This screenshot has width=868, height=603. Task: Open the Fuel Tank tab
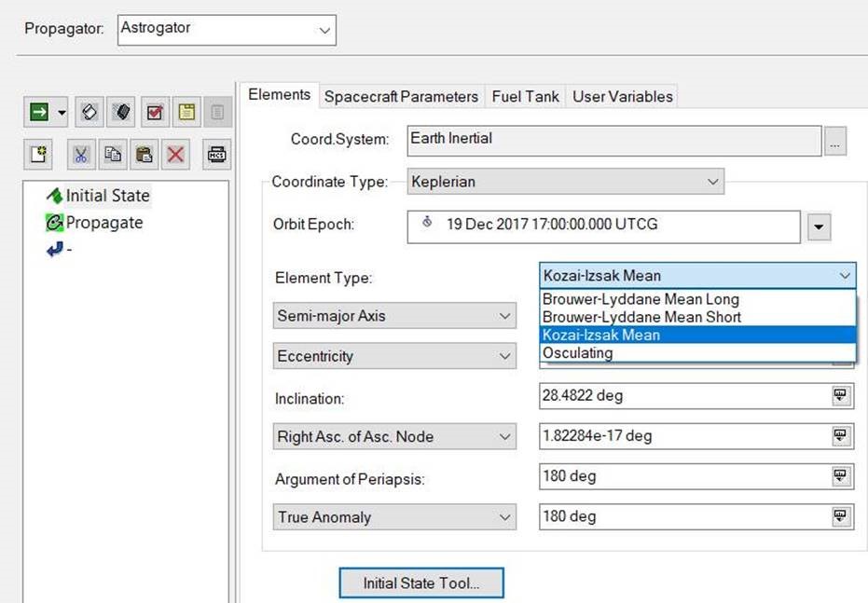(x=526, y=96)
